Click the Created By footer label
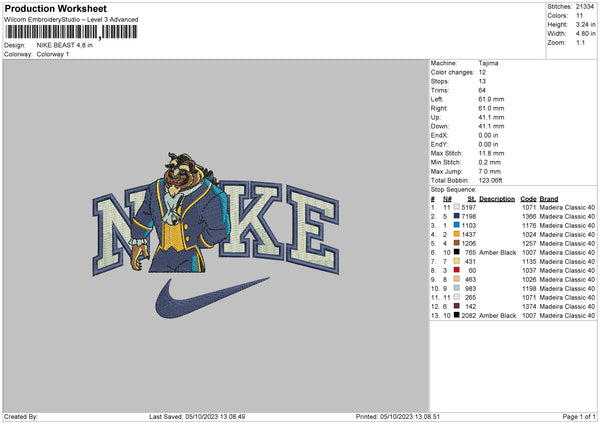The image size is (600, 424). coord(21,416)
